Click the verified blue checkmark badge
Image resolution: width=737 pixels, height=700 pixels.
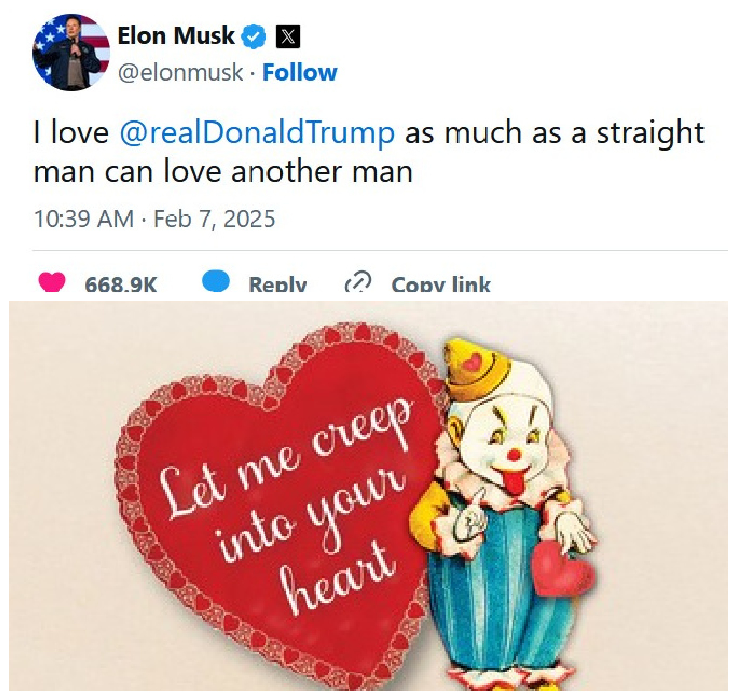tap(252, 35)
